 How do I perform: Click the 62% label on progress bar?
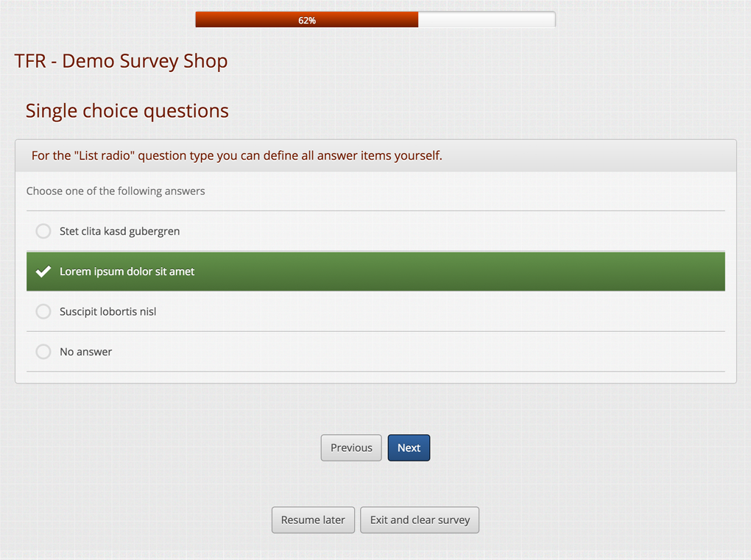point(307,21)
